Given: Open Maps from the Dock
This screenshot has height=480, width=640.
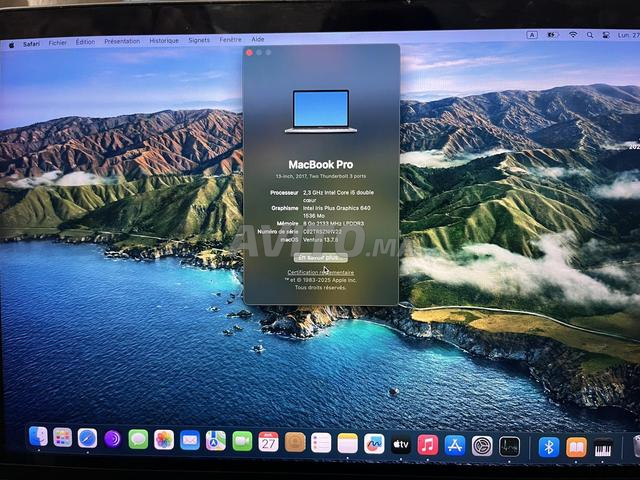Looking at the screenshot, I should 216,441.
